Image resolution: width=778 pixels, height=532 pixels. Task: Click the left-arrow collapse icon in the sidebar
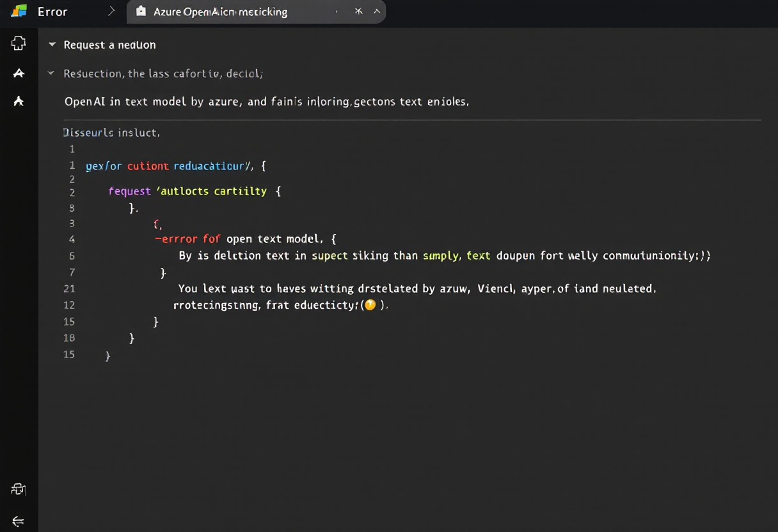(x=19, y=521)
